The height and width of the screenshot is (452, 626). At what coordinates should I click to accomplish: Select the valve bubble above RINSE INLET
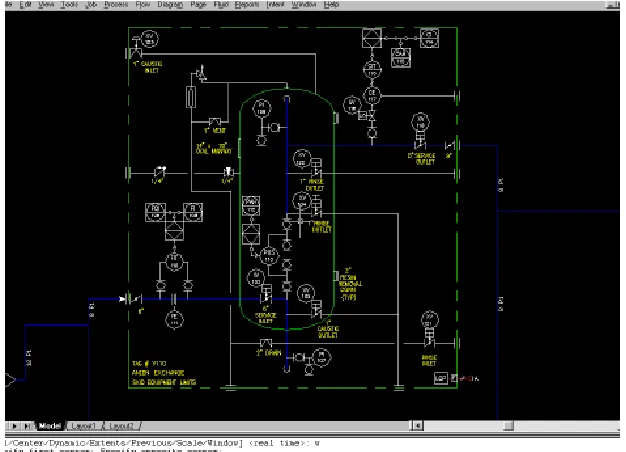point(429,320)
